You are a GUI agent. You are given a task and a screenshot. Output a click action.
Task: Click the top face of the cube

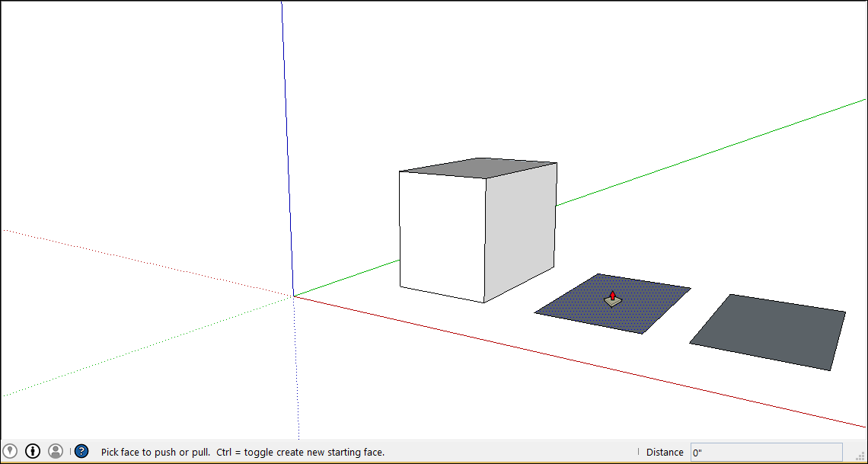tap(478, 167)
